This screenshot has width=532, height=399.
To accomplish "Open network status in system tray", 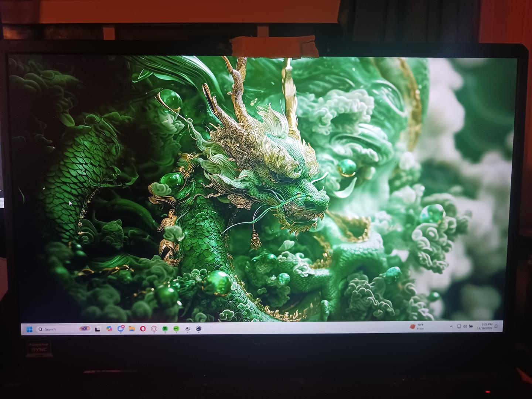I will pyautogui.click(x=459, y=327).
